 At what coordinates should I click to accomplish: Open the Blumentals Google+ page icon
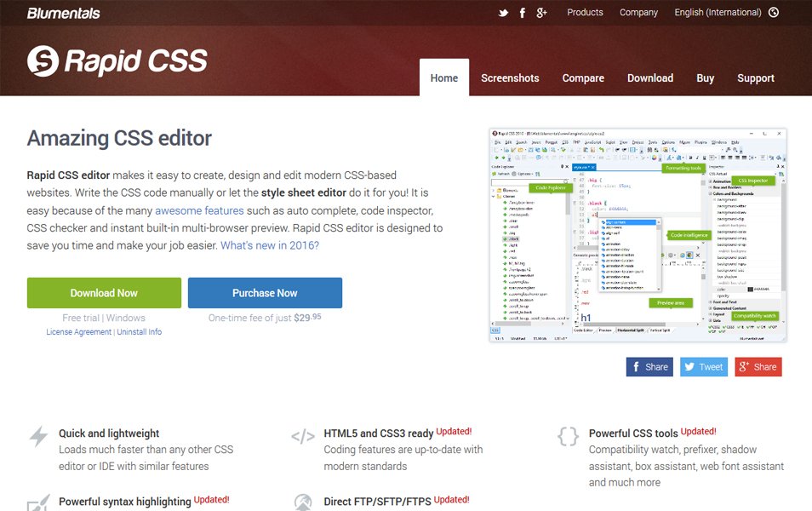coord(541,13)
